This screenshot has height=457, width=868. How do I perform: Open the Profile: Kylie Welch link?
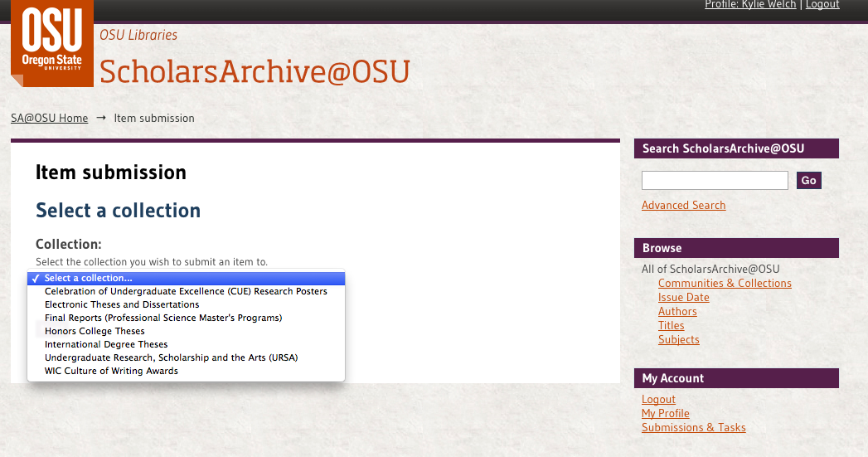click(x=750, y=4)
